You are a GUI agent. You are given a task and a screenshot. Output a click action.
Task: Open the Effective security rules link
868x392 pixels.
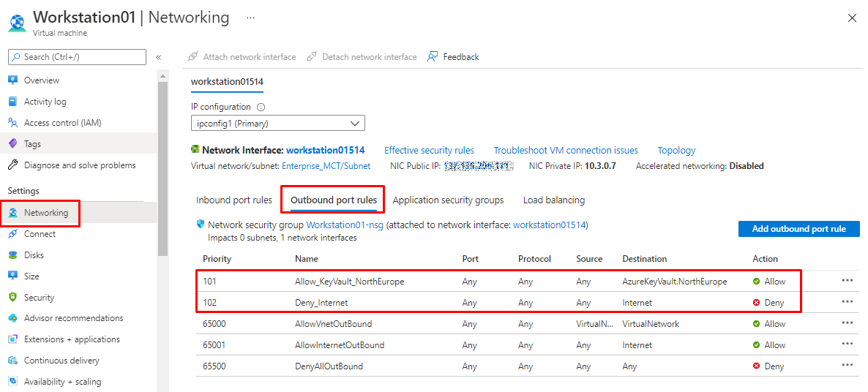429,151
